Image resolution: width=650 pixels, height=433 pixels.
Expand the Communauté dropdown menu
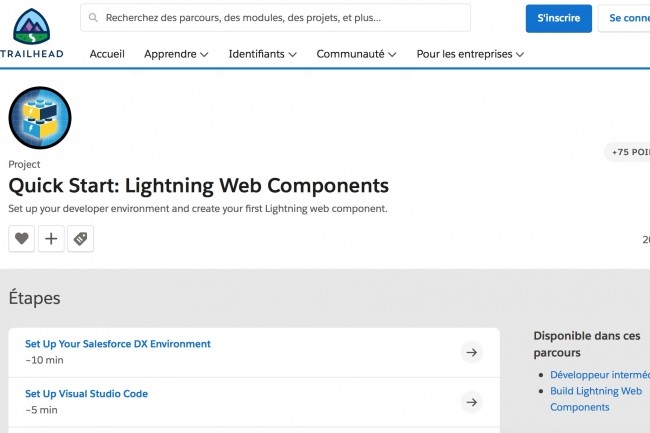point(357,54)
